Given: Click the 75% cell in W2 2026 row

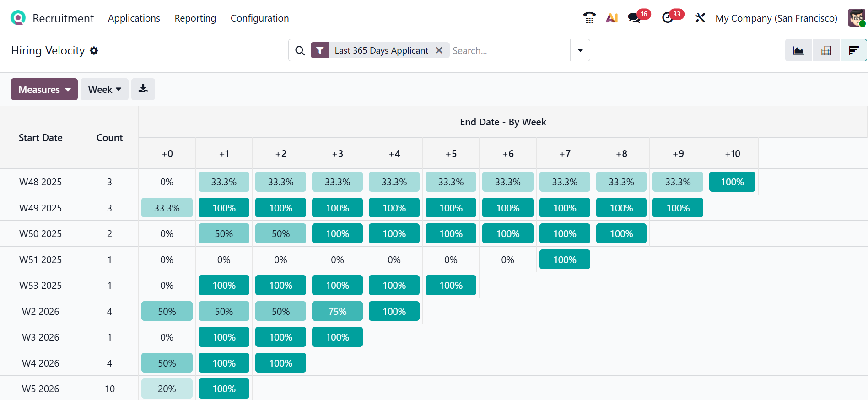Looking at the screenshot, I should (337, 311).
